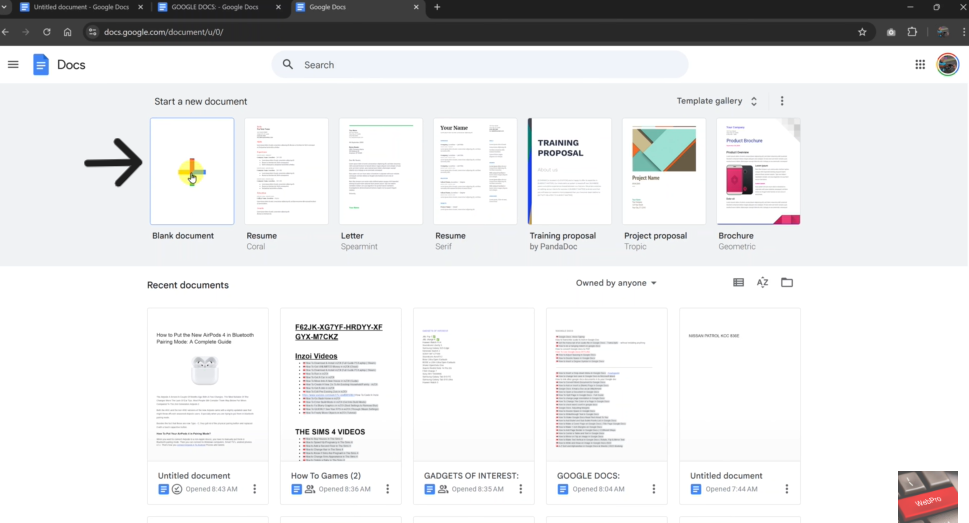The image size is (969, 523).
Task: Choose the Project proposal Tropic template
Action: point(664,171)
